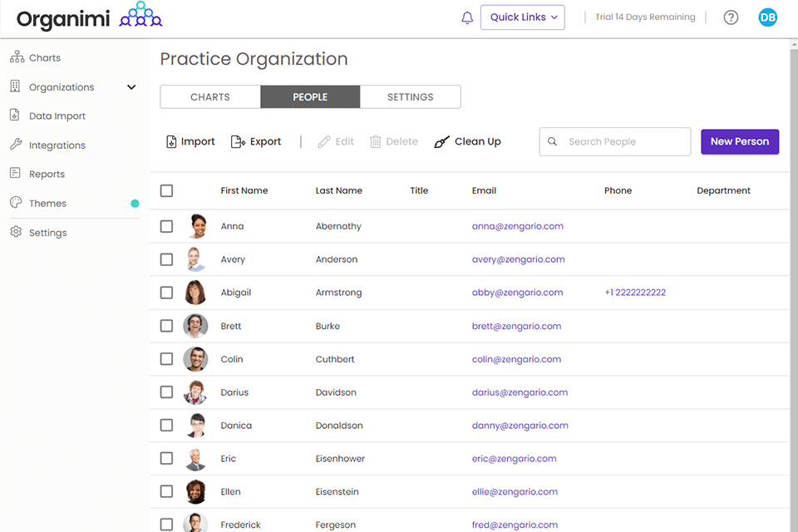798x532 pixels.
Task: Click the Export people button
Action: tap(256, 141)
